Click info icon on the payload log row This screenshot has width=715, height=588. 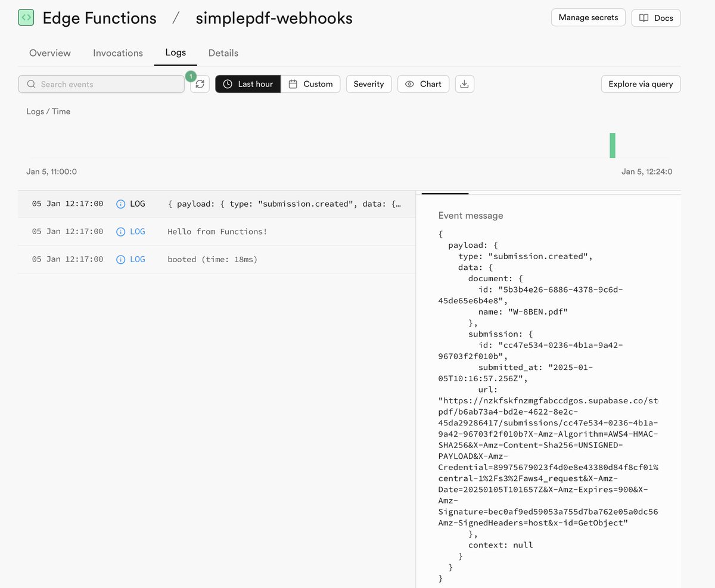120,204
